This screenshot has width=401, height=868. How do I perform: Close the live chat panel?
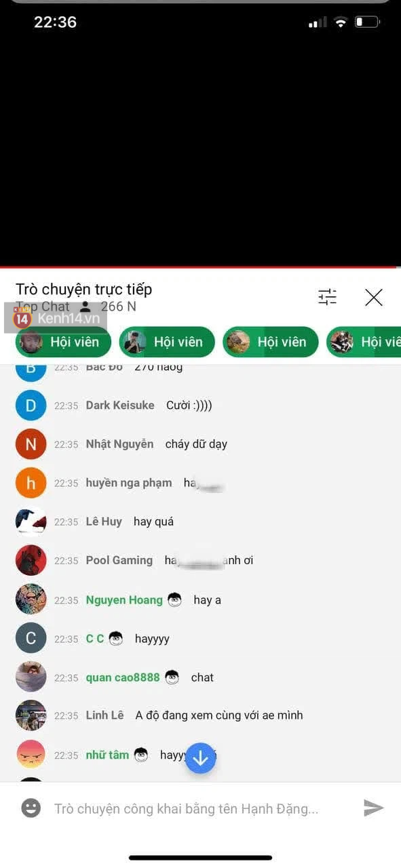[x=374, y=297]
